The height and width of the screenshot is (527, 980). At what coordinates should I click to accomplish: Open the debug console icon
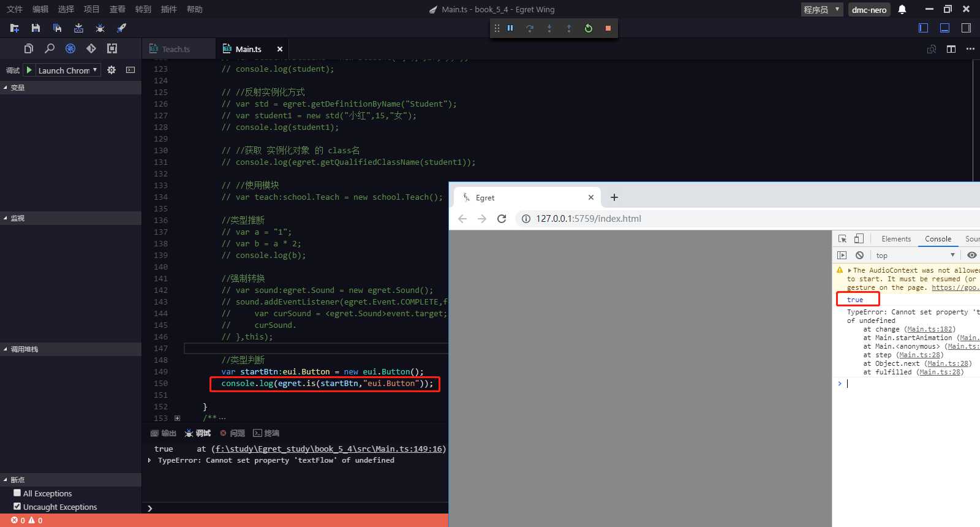pyautogui.click(x=130, y=70)
